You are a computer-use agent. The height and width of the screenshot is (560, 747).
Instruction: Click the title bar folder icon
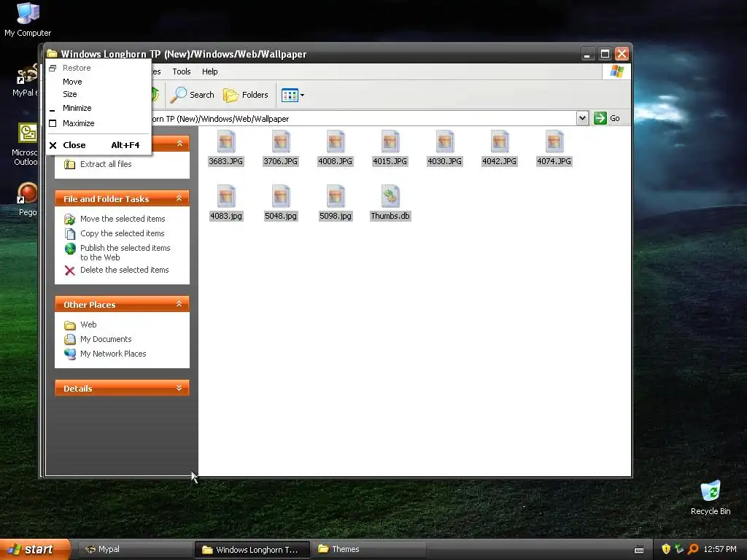pos(52,53)
